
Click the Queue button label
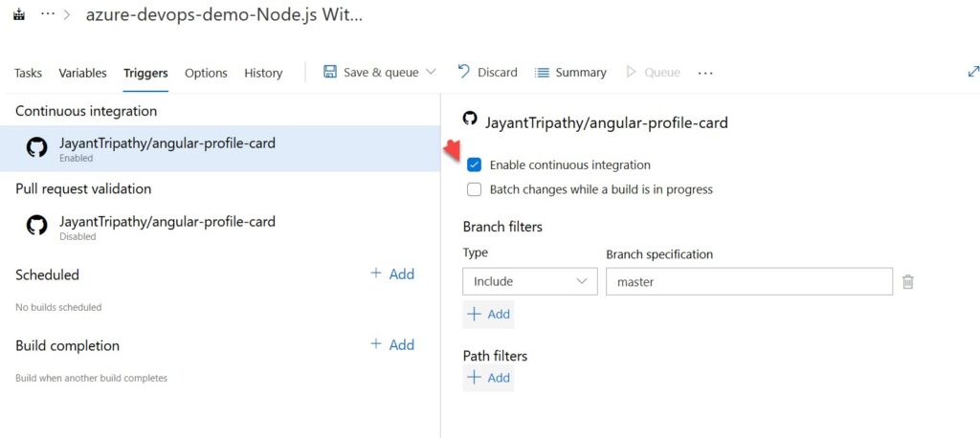662,73
